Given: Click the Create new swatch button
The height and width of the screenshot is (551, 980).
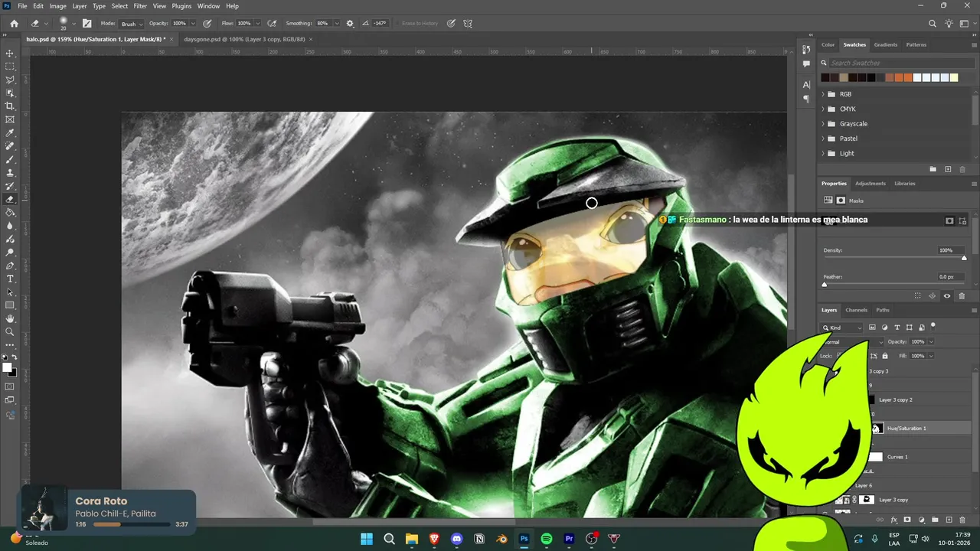Looking at the screenshot, I should tap(948, 169).
